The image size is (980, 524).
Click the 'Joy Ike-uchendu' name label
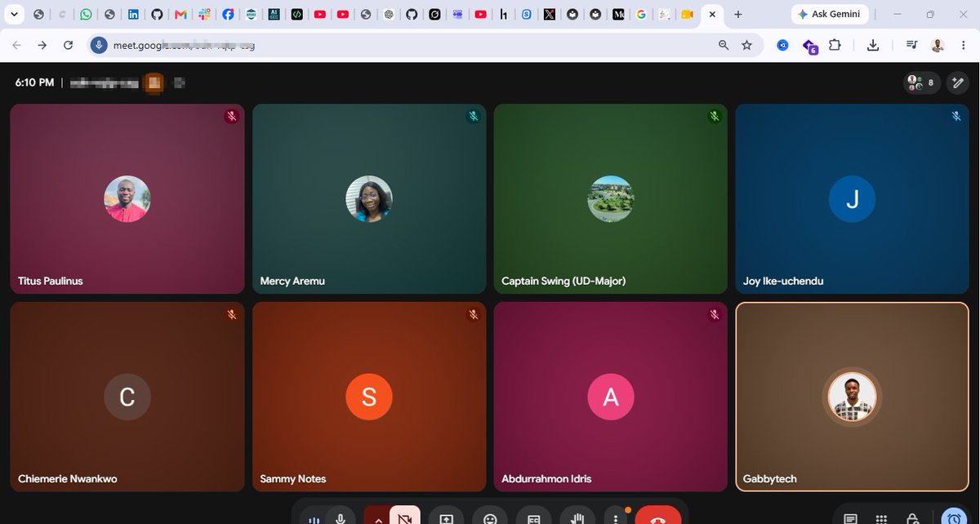click(x=783, y=281)
